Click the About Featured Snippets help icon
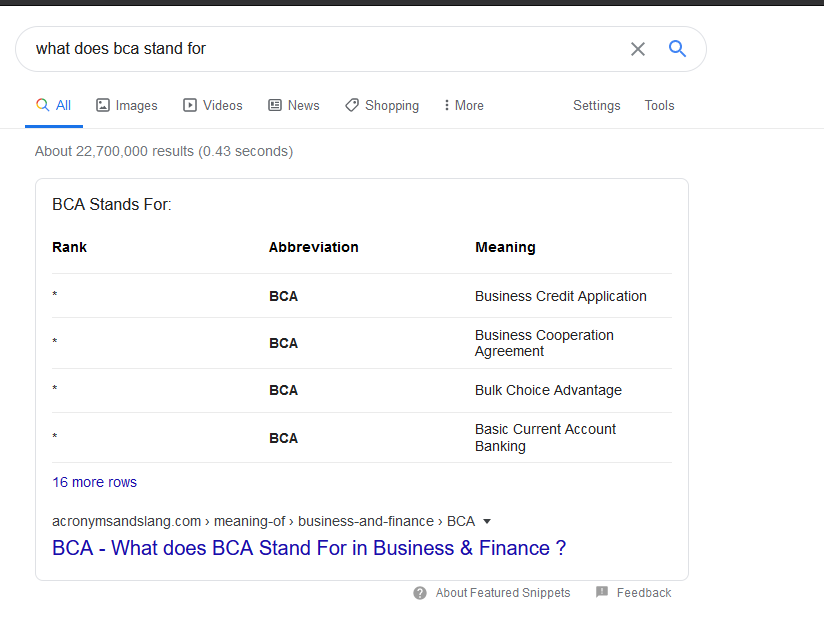 tap(420, 593)
